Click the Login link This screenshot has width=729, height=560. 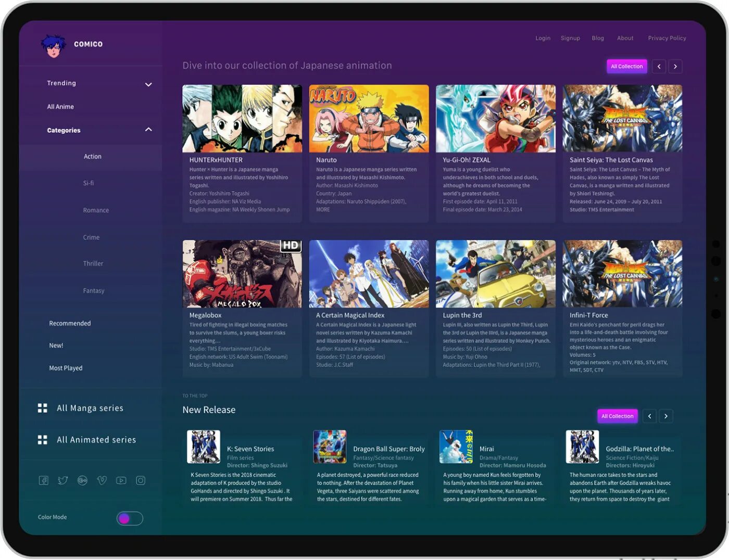[x=543, y=38]
